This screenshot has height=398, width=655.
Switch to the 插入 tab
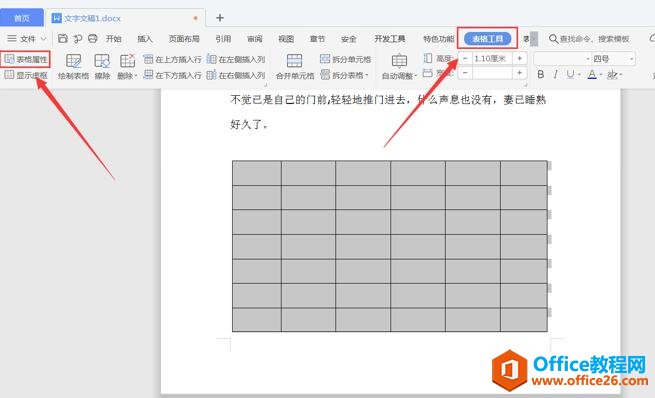tap(145, 39)
